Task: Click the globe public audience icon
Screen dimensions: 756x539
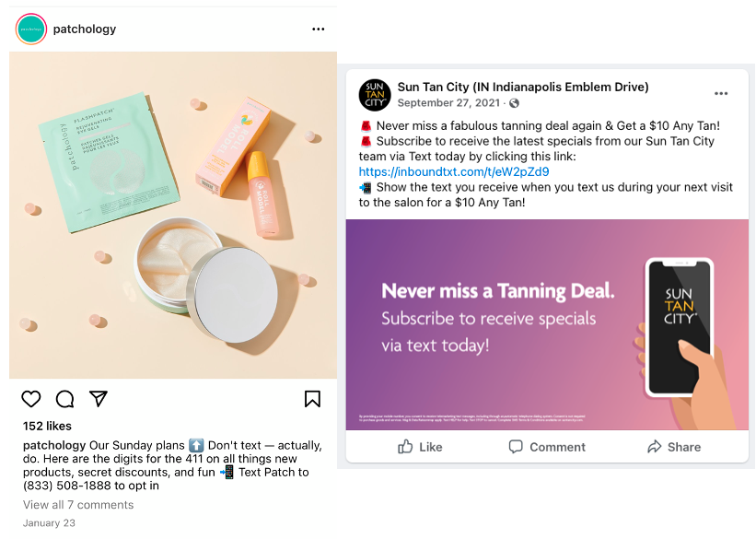Action: tap(515, 103)
